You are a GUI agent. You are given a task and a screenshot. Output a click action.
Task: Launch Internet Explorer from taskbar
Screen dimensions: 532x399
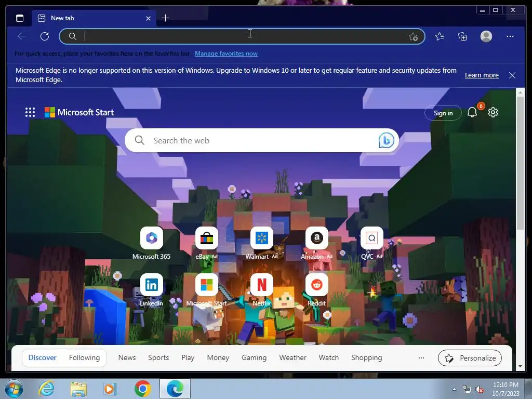pos(46,389)
